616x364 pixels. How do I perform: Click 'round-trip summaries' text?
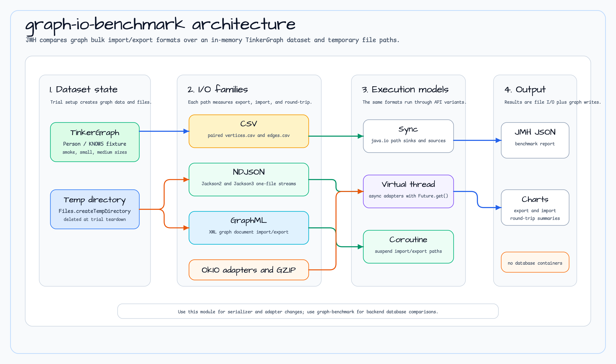(x=535, y=218)
